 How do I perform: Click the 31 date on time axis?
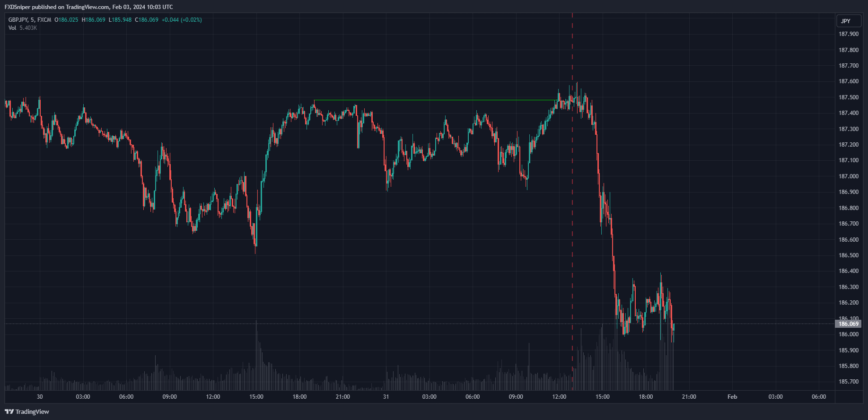pos(386,397)
